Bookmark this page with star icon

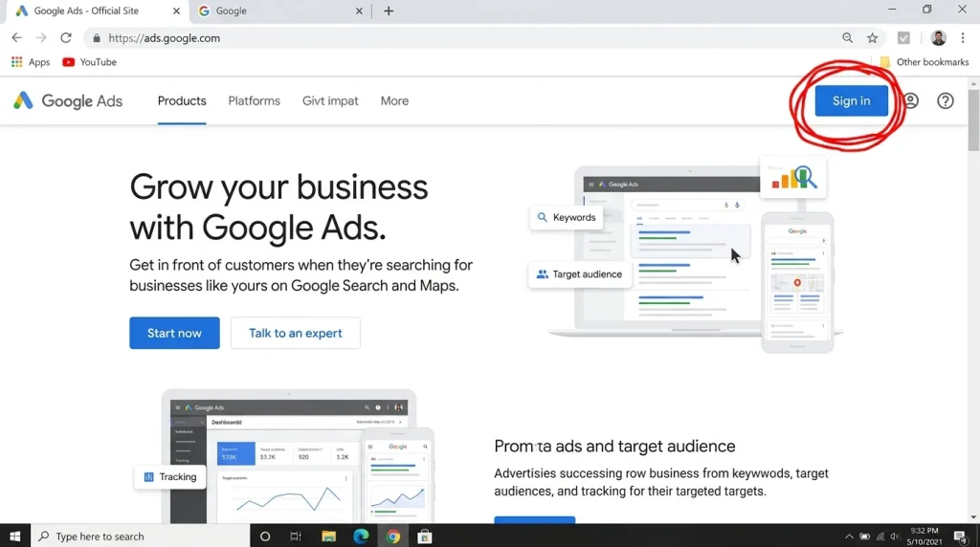[x=873, y=38]
